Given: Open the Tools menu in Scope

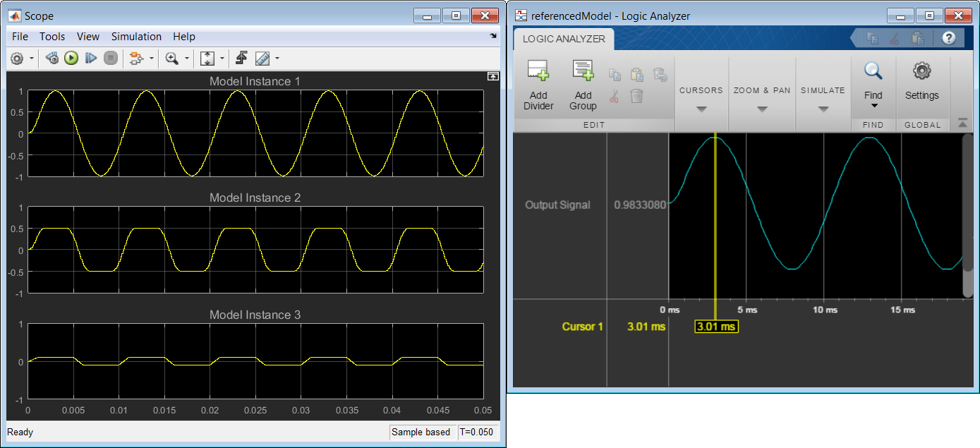Looking at the screenshot, I should click(52, 37).
